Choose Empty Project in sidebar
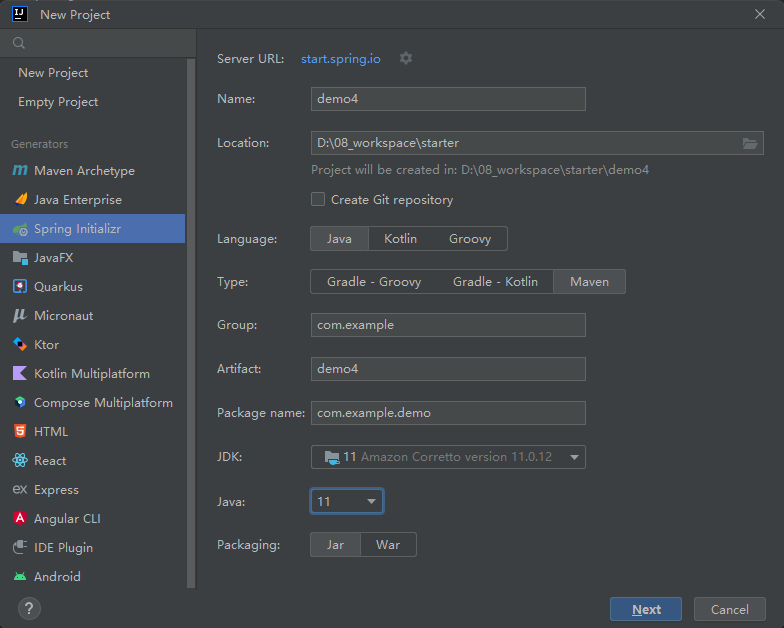 click(x=58, y=102)
